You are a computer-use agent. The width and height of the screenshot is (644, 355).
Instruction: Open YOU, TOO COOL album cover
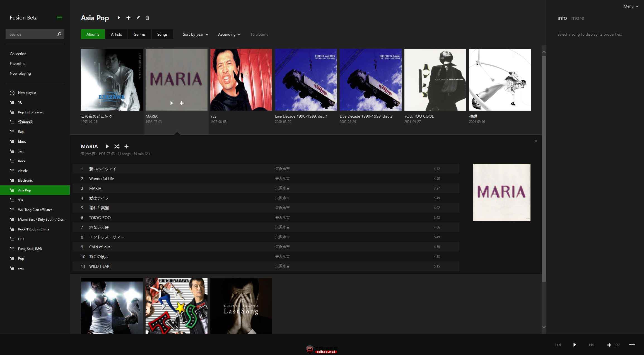click(x=435, y=80)
